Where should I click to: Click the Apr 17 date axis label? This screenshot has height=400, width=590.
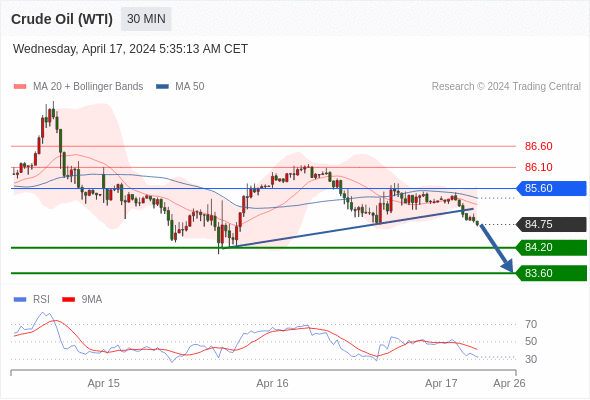441,383
